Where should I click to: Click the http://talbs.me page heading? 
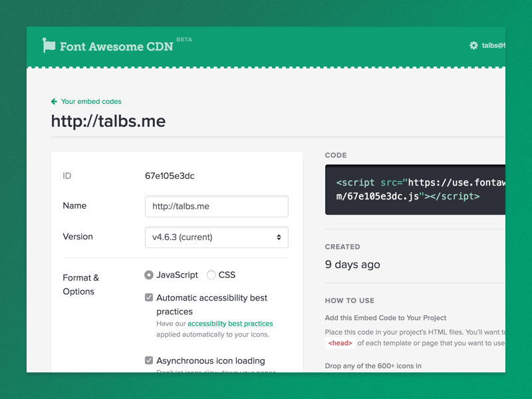point(108,121)
